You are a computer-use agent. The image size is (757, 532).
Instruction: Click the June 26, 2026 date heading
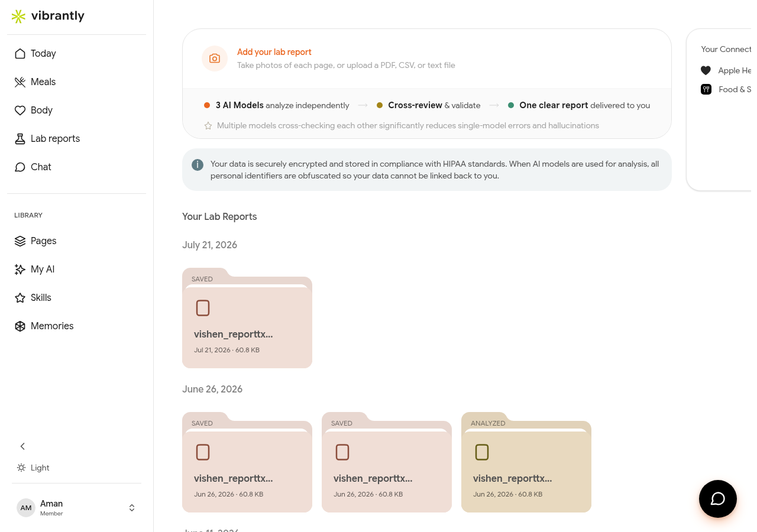click(x=212, y=389)
